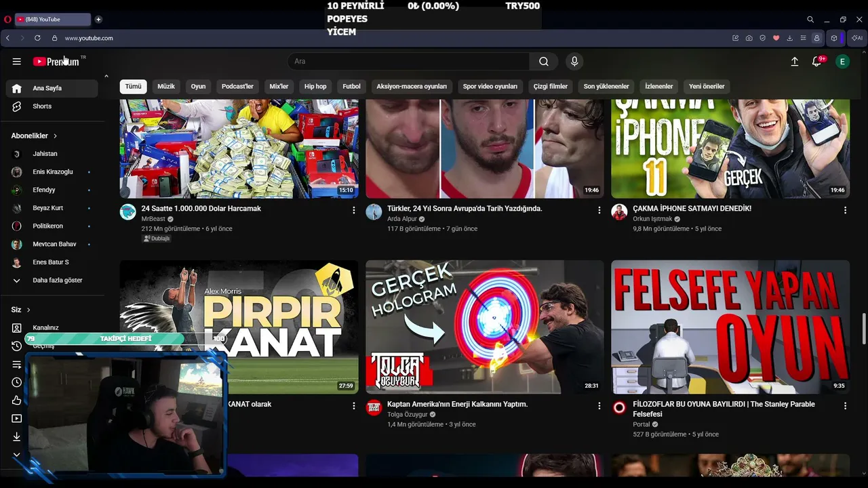868x488 pixels.
Task: Select the "Podcast'ler" filter chip
Action: coord(237,87)
